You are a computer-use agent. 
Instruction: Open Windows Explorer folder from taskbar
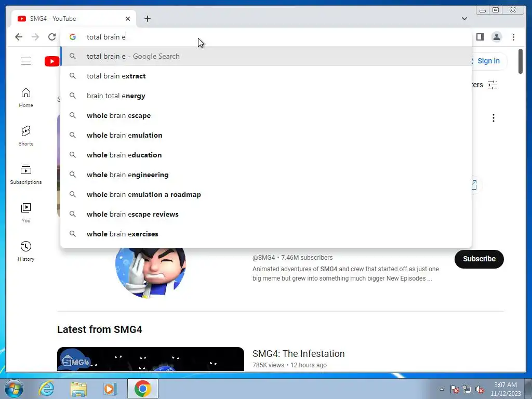(78, 389)
